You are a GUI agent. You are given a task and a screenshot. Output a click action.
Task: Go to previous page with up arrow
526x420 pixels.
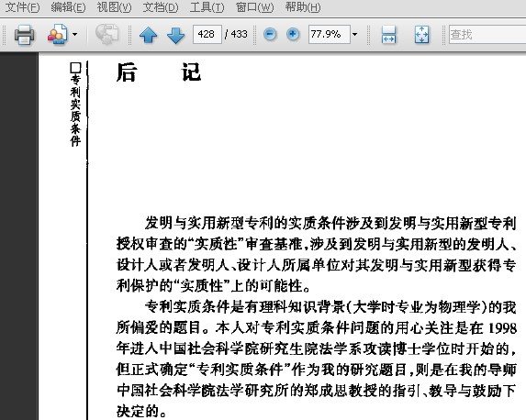click(149, 35)
